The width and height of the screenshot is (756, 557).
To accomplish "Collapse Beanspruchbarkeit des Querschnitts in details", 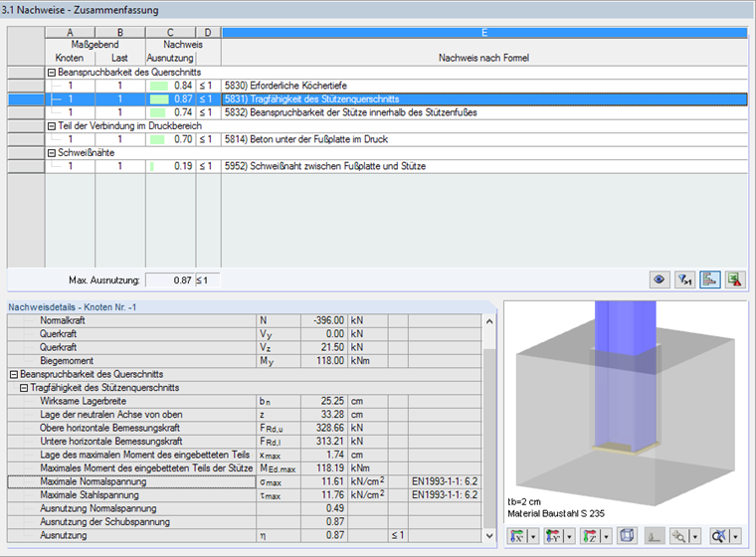I will tap(14, 374).
